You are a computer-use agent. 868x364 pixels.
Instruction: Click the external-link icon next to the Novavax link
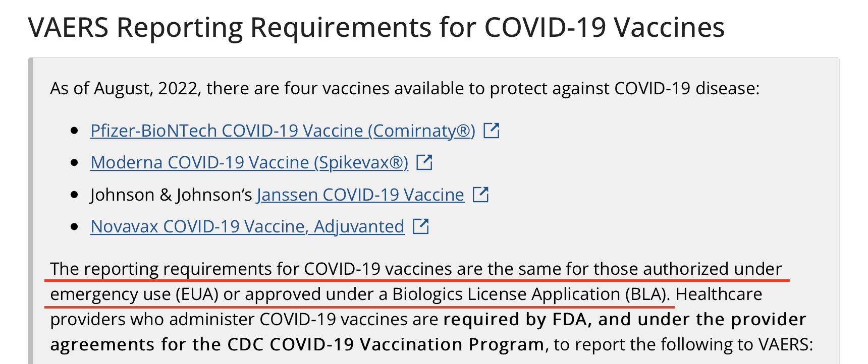(x=421, y=226)
